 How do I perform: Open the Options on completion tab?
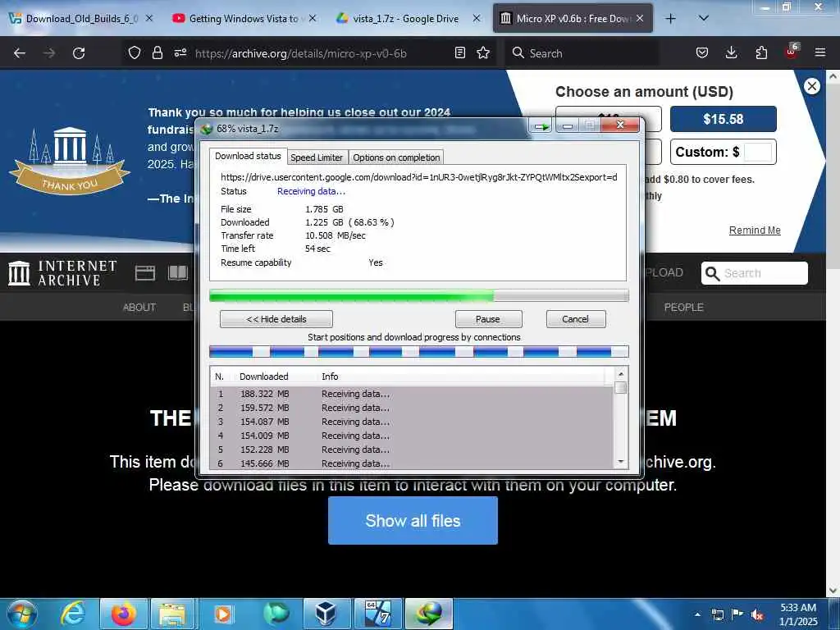coord(396,157)
